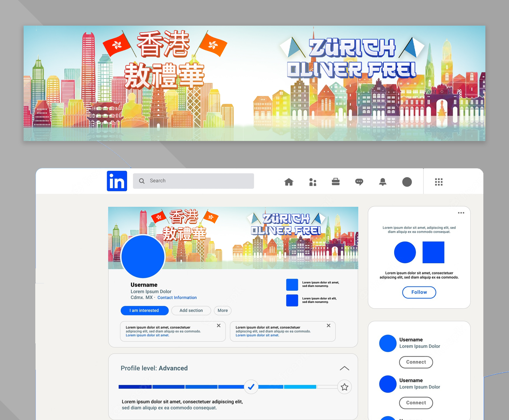Click the checkmark milestone on progress bar

coord(251,387)
